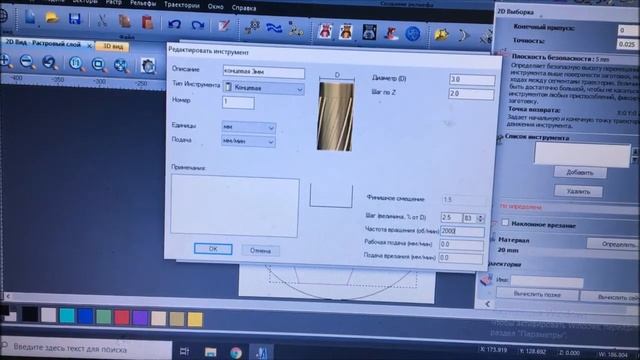
Task: Click OK in the tool edit dialog
Action: pos(213,249)
